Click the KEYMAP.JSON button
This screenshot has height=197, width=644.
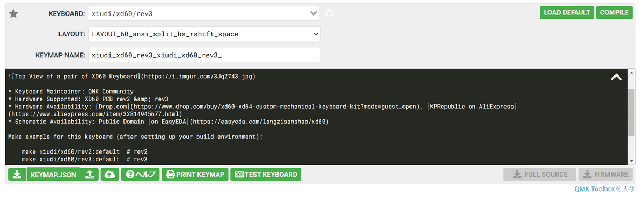coord(53,175)
